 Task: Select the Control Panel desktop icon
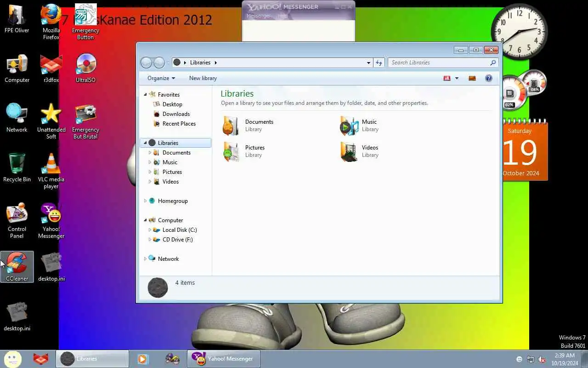[17, 221]
